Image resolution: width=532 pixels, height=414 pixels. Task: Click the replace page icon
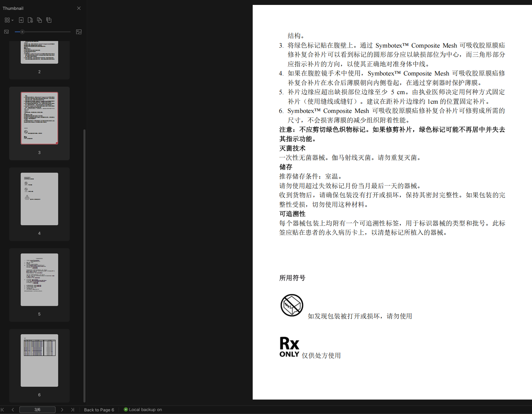[x=30, y=20]
